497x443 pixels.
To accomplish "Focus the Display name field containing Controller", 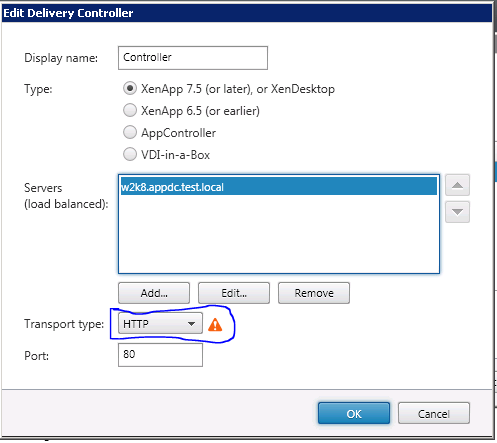I will point(193,58).
